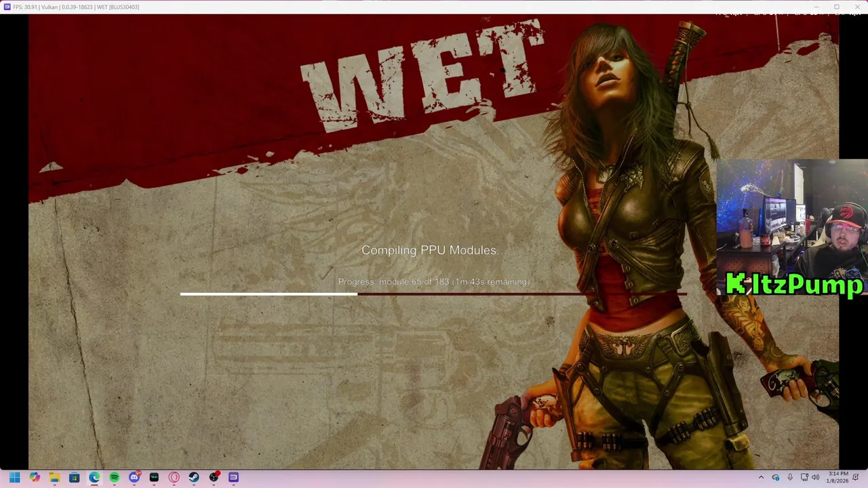
Task: Open Opera GX browser from taskbar
Action: click(174, 478)
